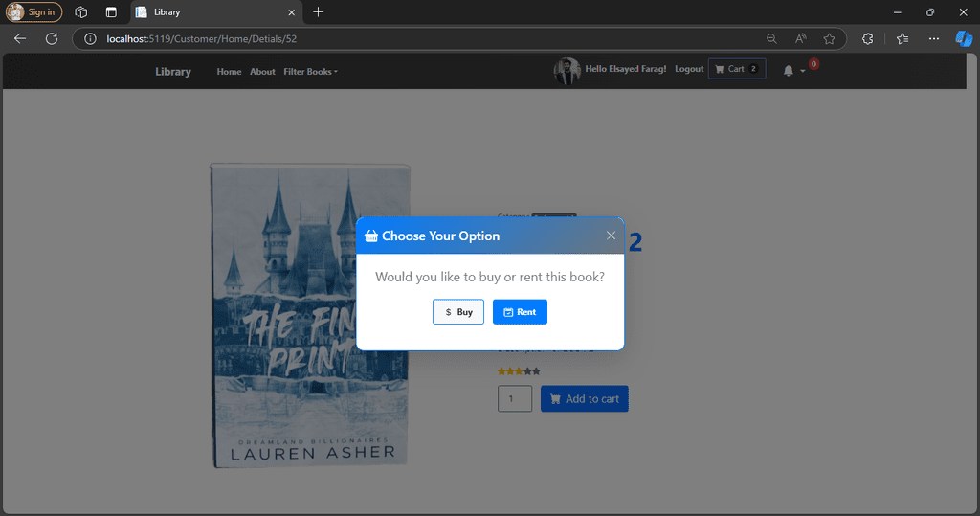Click the Add to cart button
This screenshot has width=980, height=516.
point(585,398)
